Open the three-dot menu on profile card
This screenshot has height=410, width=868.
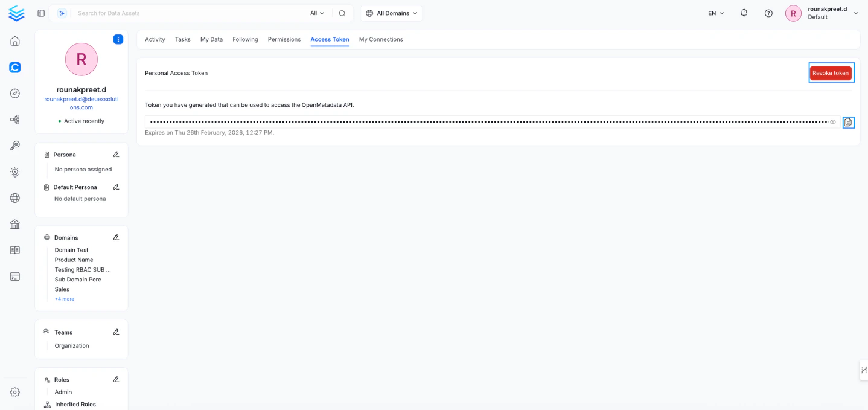point(118,39)
